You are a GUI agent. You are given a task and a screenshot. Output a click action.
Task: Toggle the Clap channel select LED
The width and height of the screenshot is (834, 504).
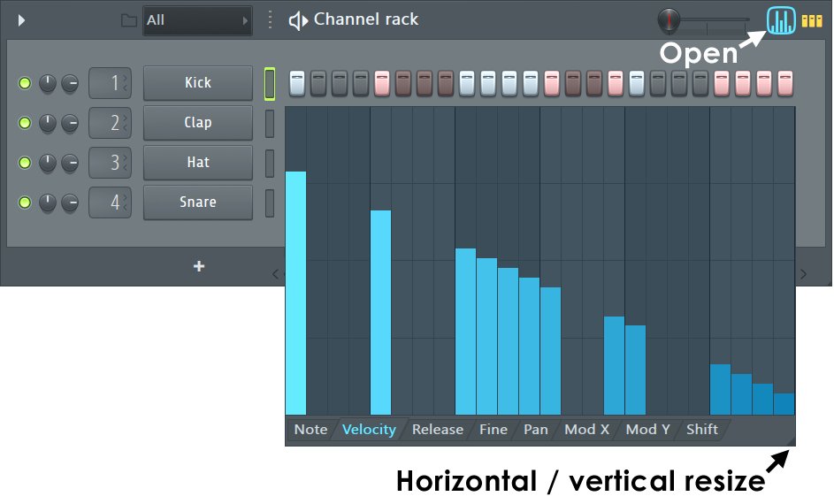click(x=270, y=124)
